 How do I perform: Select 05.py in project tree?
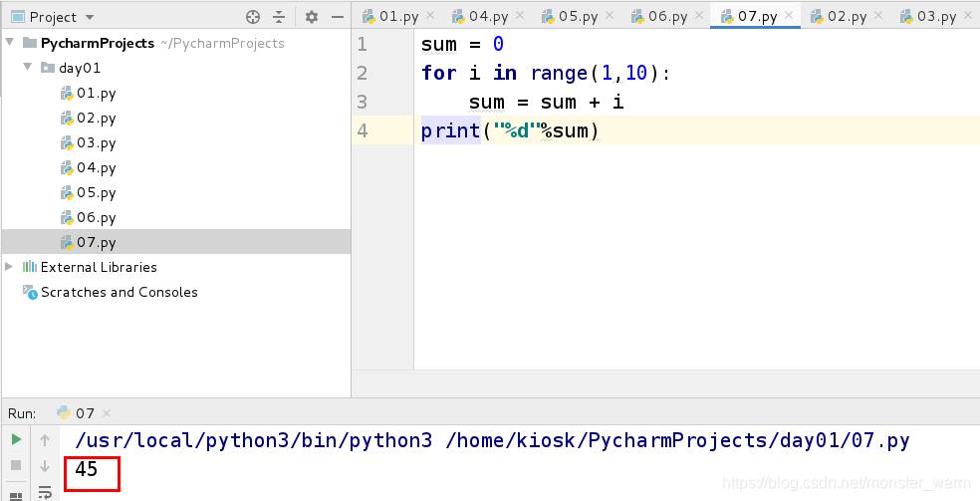pos(88,193)
